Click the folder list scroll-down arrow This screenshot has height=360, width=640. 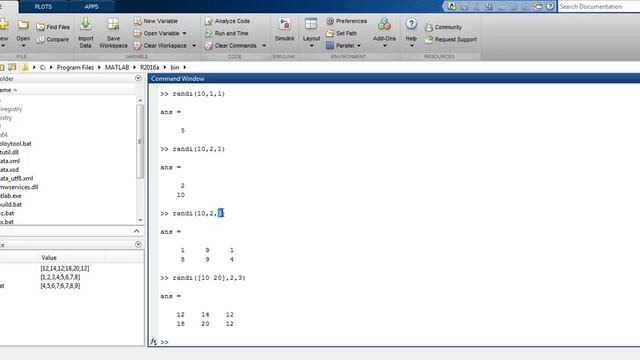[140, 220]
